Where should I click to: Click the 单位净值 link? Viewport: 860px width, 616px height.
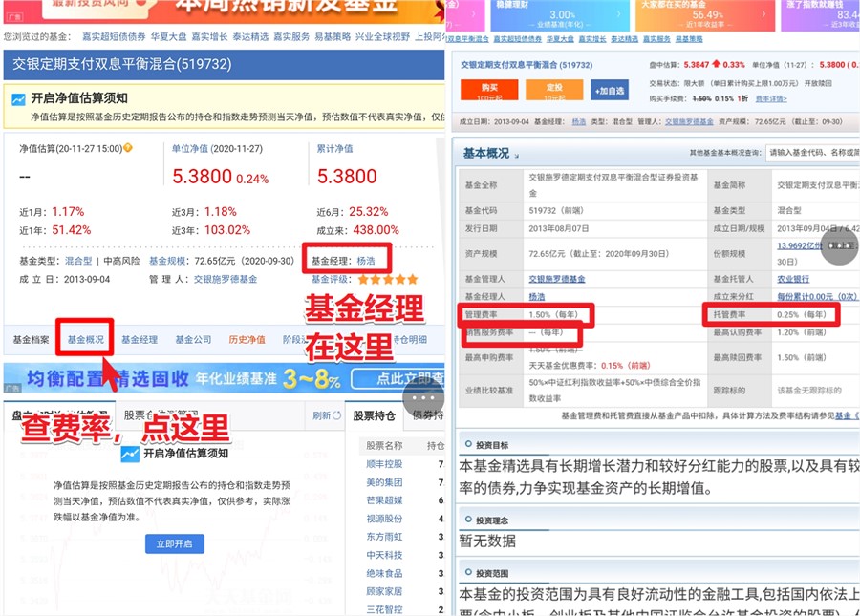(x=190, y=149)
